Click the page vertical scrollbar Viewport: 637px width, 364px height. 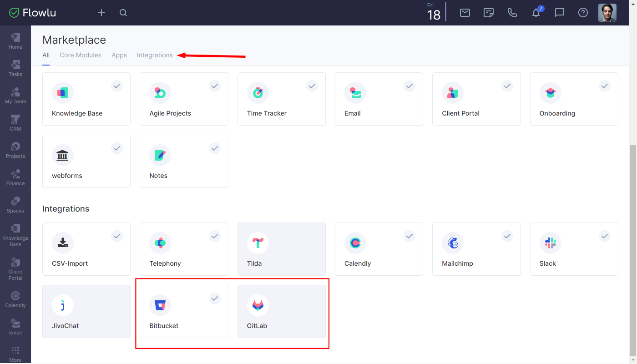point(633,250)
